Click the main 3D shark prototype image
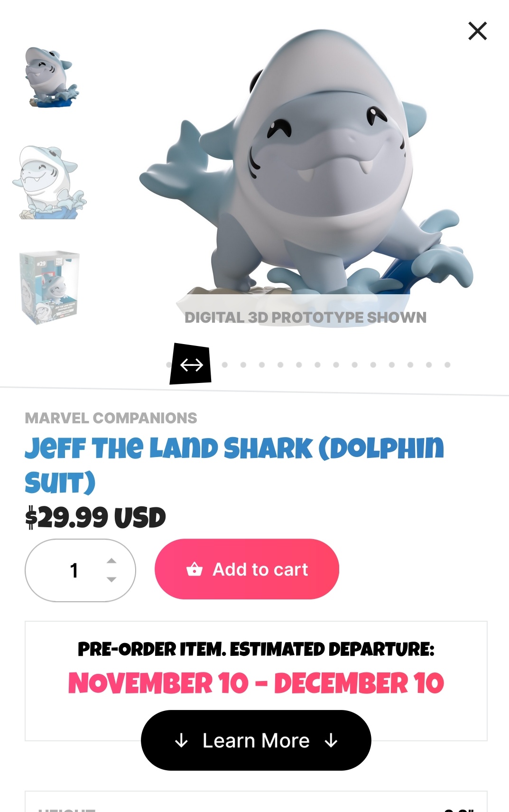The image size is (509, 812). 306,171
